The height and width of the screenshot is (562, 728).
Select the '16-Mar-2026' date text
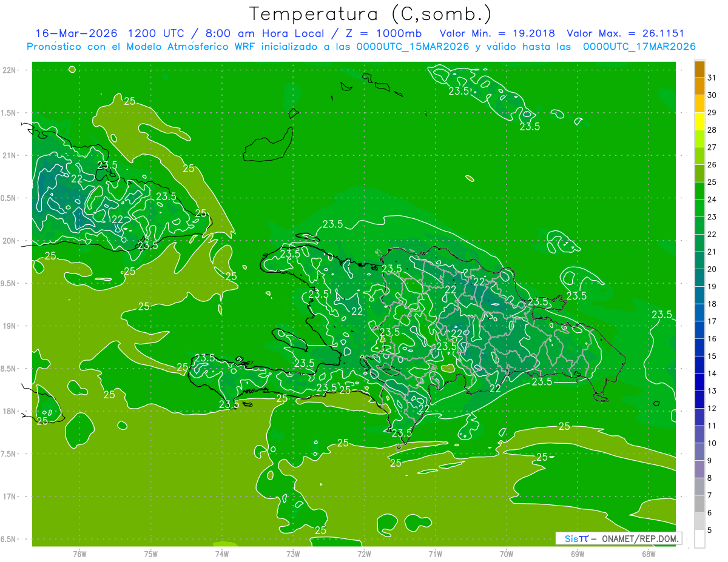(77, 33)
